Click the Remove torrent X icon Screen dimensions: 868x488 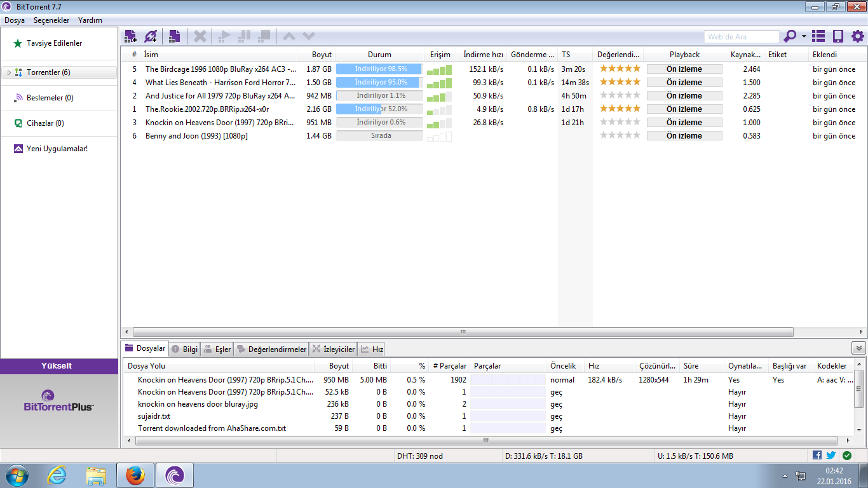(x=200, y=36)
